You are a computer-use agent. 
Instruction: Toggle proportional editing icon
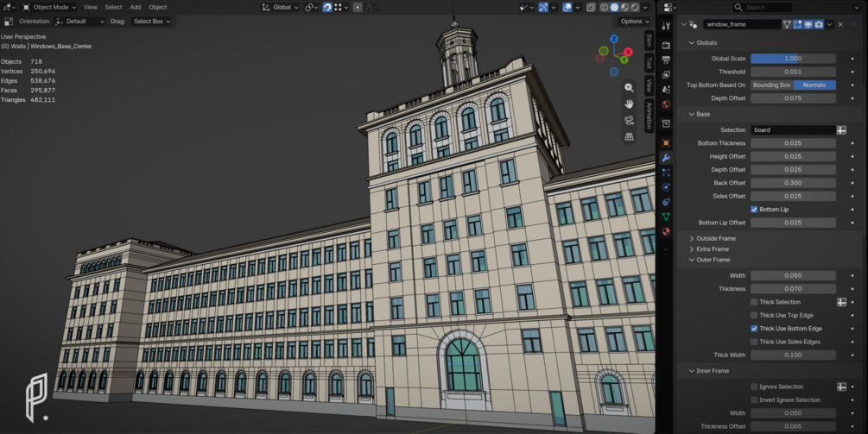[358, 7]
